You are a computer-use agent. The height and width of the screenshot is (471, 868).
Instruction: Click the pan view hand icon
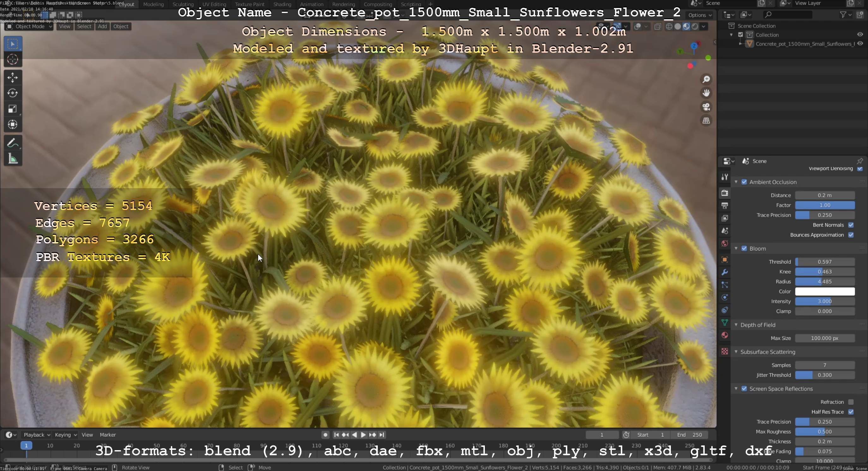coord(706,93)
